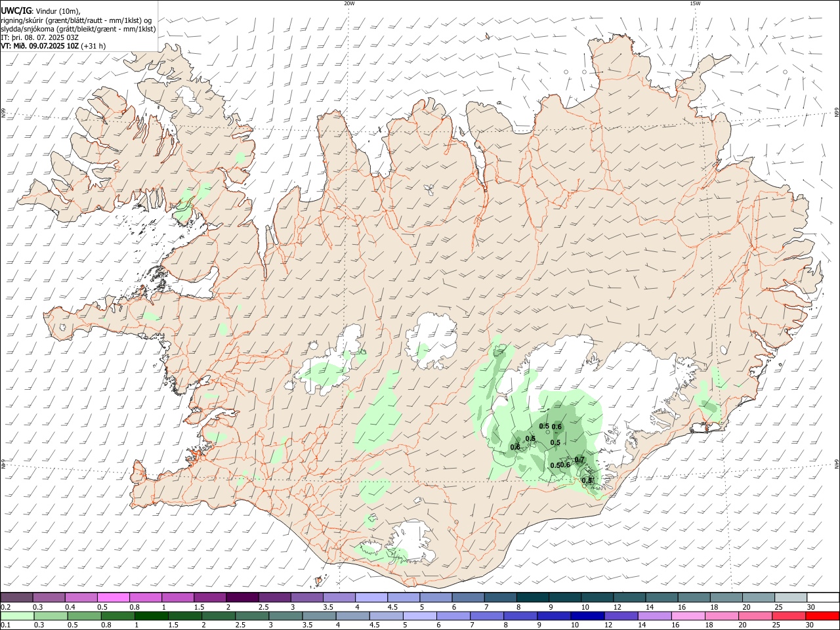Pick the snow legend swatch between 6 and 7

tap(468, 598)
